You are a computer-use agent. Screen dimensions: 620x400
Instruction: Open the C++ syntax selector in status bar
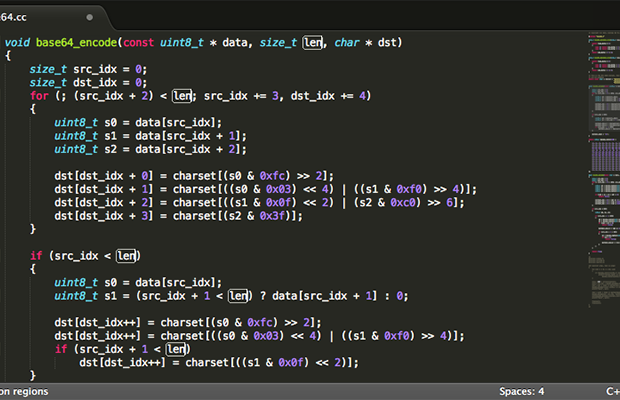tap(613, 391)
